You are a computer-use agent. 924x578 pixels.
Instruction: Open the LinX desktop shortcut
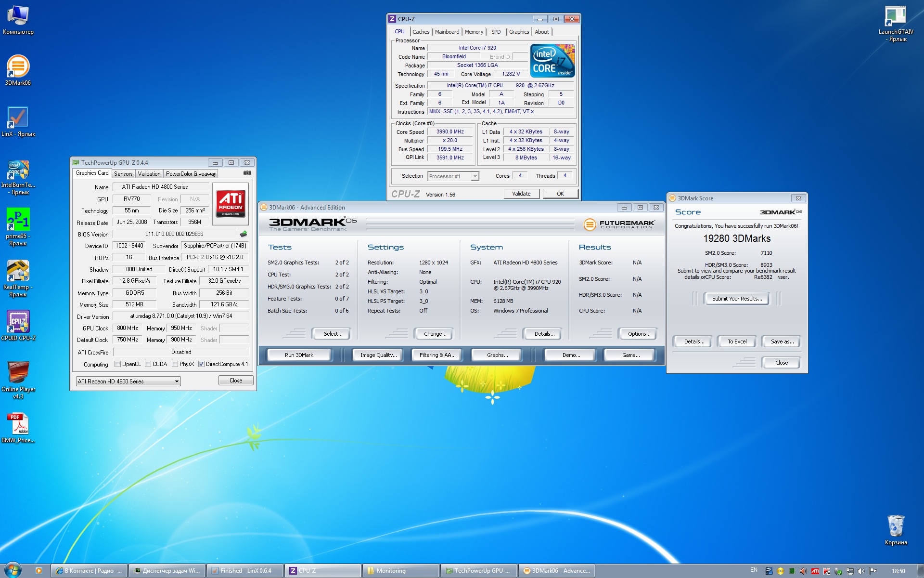click(x=18, y=122)
